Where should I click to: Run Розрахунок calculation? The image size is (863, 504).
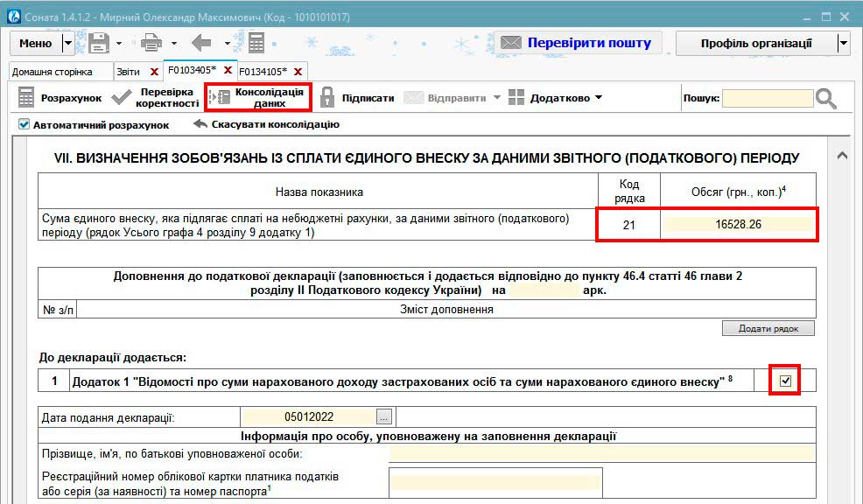[60, 98]
